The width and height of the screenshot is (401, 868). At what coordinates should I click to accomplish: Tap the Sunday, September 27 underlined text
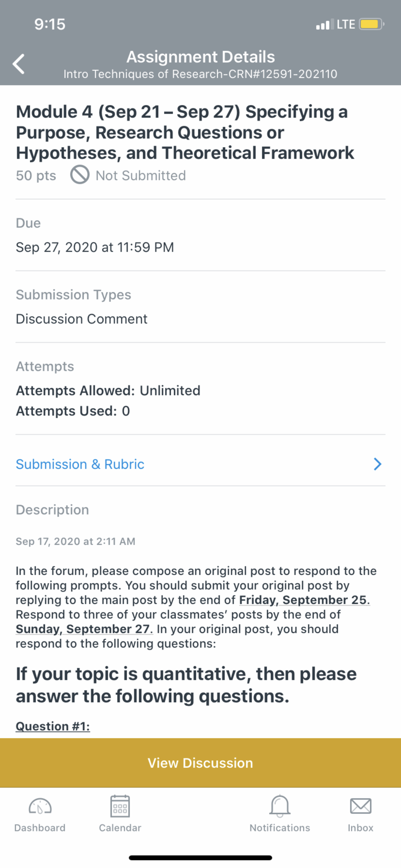pos(84,629)
